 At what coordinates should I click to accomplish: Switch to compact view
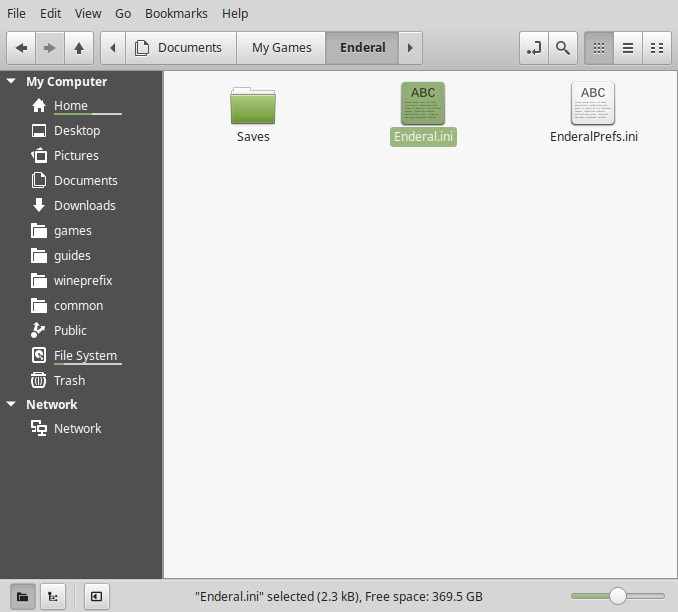click(657, 48)
